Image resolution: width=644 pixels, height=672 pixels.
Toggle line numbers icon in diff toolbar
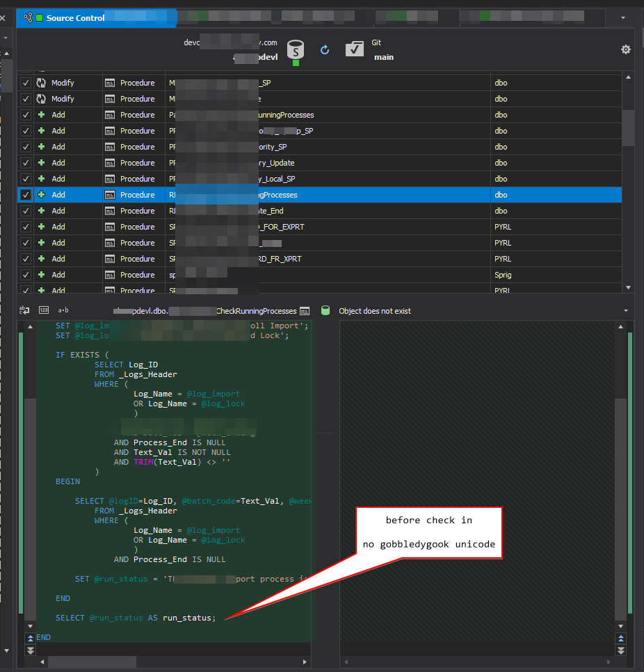[x=44, y=310]
